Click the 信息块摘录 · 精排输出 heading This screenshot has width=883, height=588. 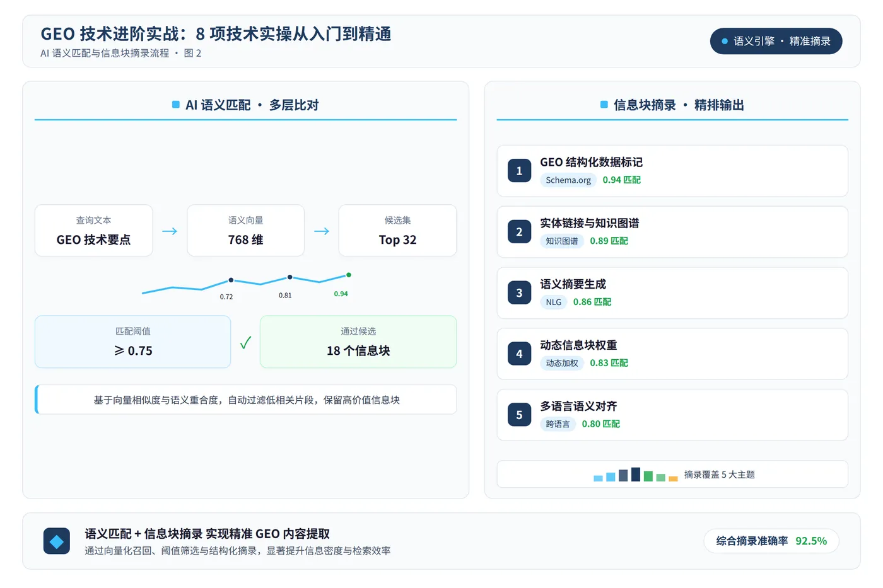[679, 105]
